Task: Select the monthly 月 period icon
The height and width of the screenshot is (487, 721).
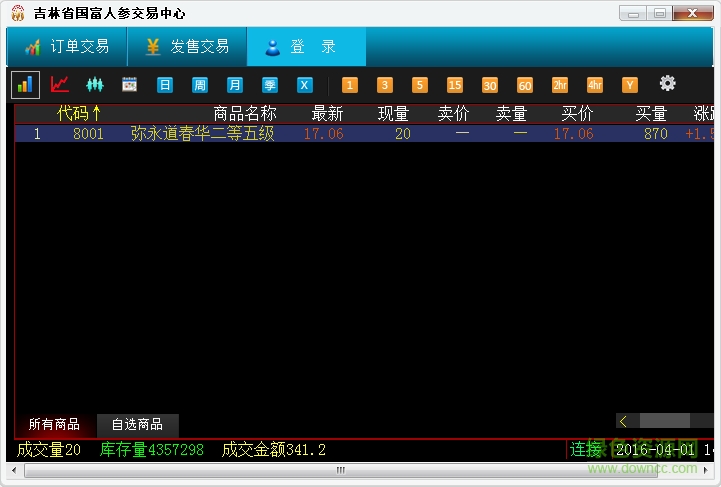Action: point(235,85)
